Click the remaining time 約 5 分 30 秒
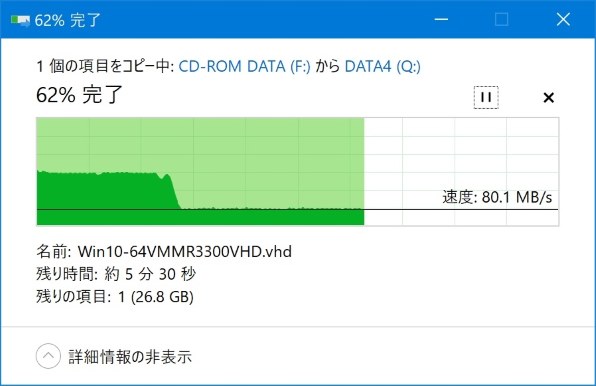The image size is (596, 386). pos(150,274)
